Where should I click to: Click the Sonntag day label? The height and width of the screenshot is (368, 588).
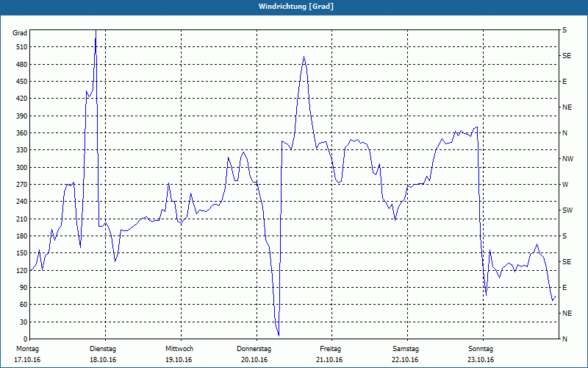[481, 349]
